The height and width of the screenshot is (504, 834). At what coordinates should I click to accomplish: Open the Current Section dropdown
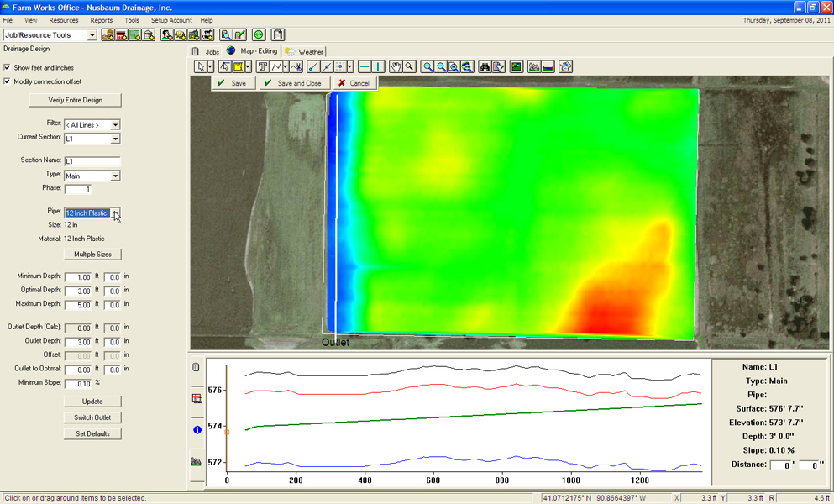tap(115, 139)
